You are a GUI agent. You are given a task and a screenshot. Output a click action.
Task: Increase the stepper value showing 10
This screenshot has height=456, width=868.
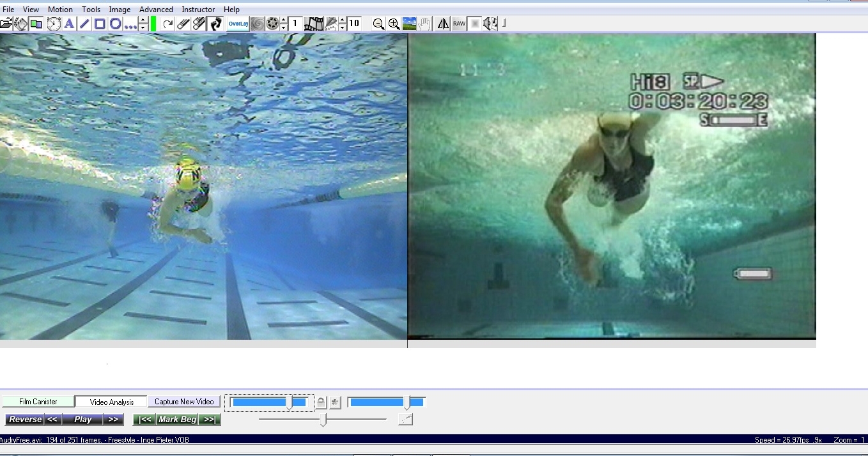[x=343, y=20]
